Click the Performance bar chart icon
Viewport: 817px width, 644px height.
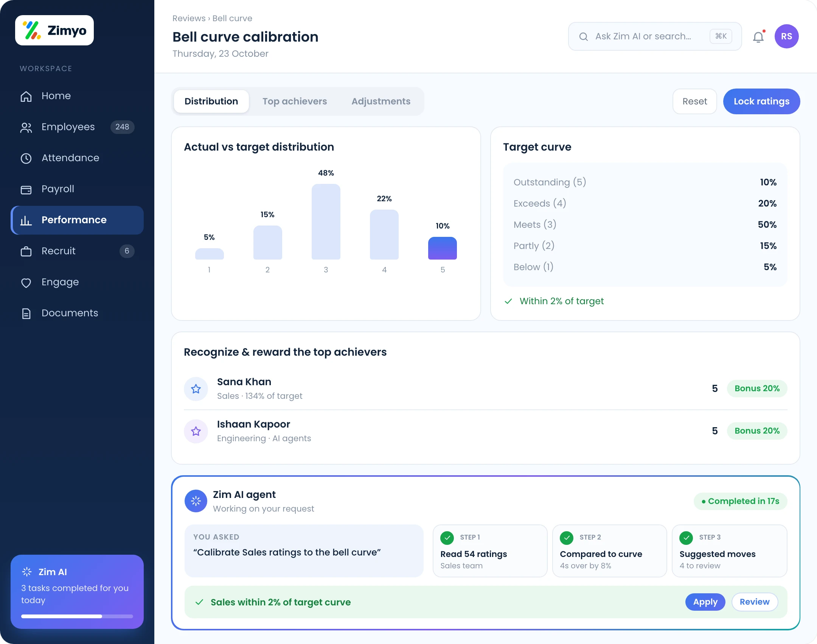tap(26, 220)
